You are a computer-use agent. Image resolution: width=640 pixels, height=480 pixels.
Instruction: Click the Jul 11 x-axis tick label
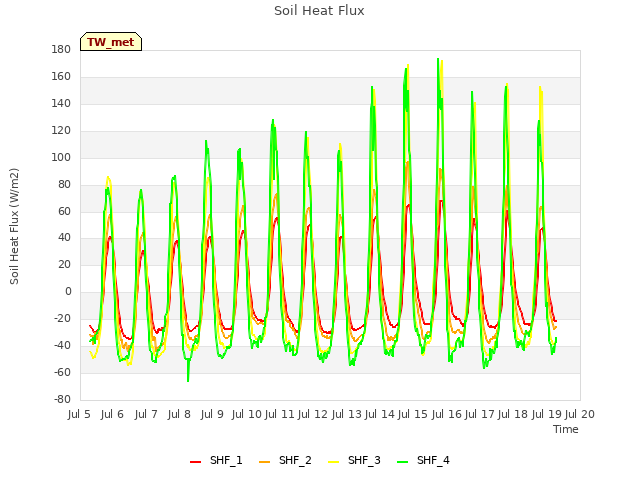tap(280, 414)
